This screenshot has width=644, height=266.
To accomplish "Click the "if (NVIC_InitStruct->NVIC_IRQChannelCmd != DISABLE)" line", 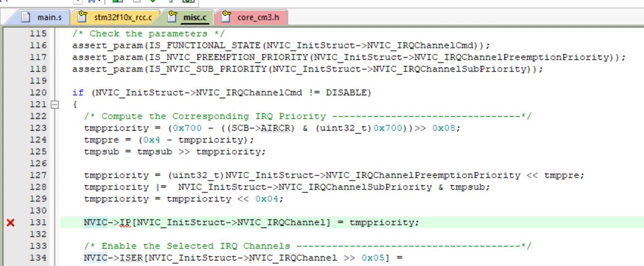I will [222, 92].
